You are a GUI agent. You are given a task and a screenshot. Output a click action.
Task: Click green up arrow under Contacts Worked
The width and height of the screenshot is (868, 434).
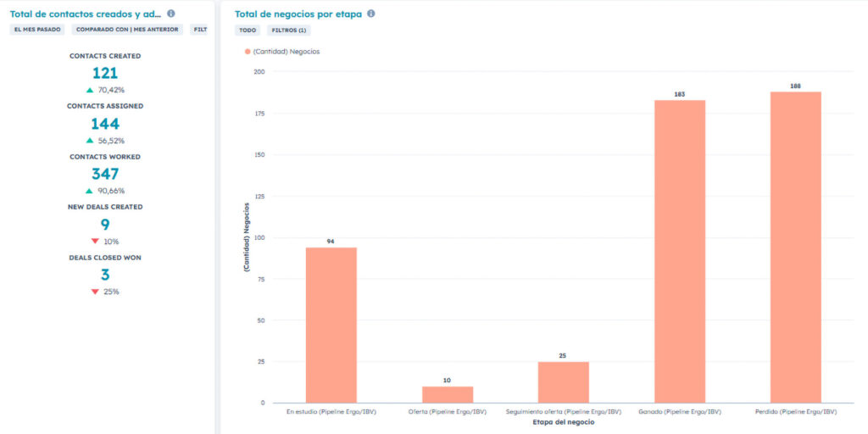pos(90,191)
